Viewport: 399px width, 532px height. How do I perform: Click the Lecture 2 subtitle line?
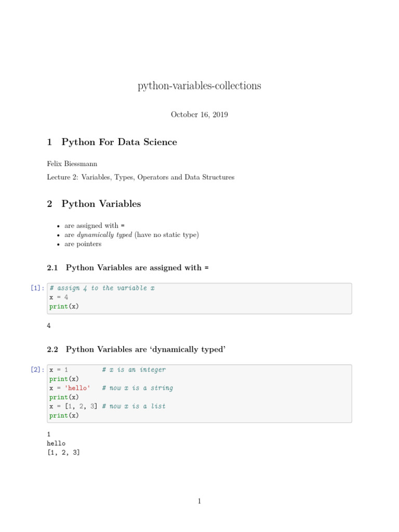(x=140, y=177)
